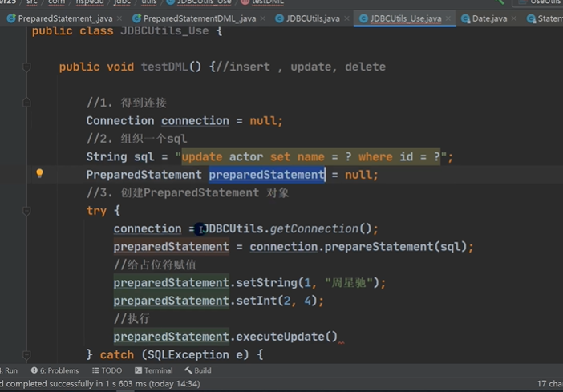Collapse the testDML method fold marker
The width and height of the screenshot is (563, 392).
[x=26, y=67]
